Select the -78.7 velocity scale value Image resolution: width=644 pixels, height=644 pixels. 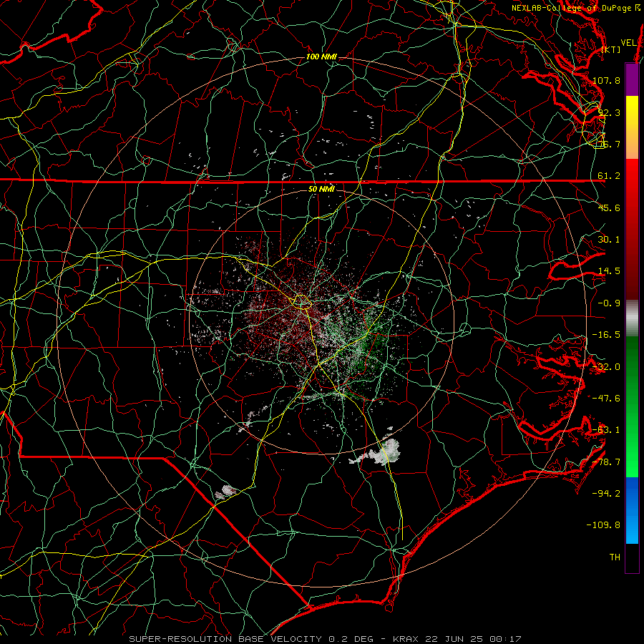click(x=606, y=462)
